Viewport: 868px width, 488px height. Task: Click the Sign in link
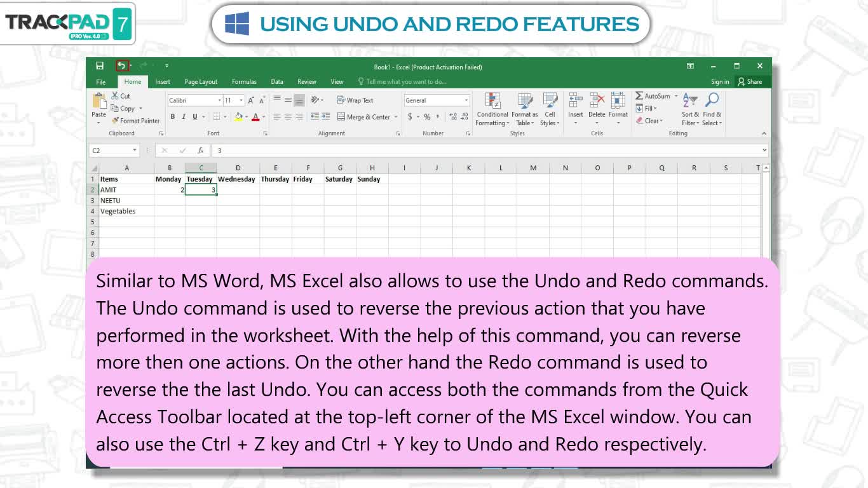tap(720, 81)
